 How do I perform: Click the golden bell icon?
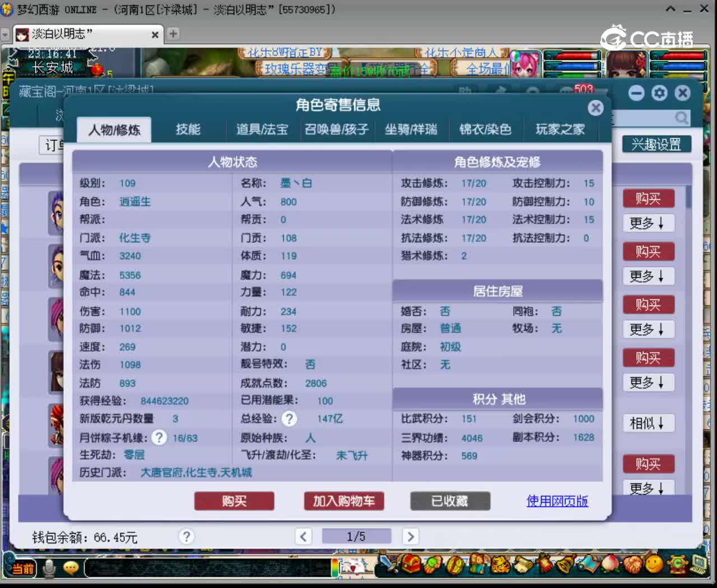pyautogui.click(x=567, y=564)
